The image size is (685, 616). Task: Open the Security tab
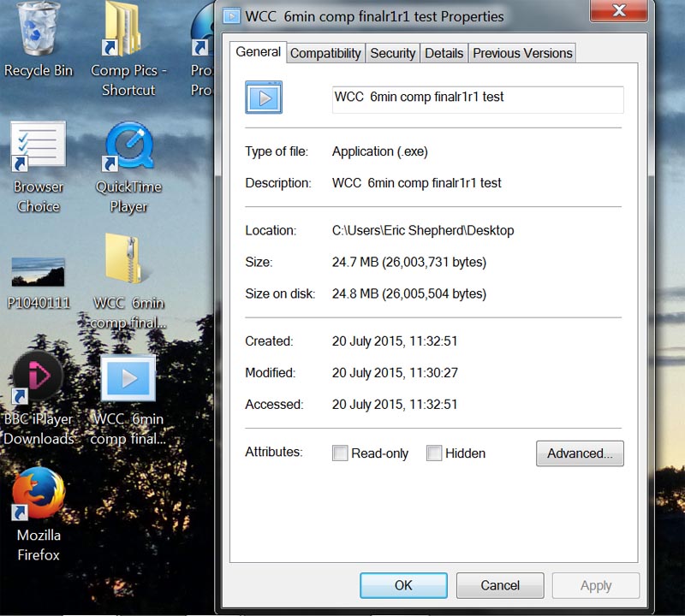[x=392, y=53]
